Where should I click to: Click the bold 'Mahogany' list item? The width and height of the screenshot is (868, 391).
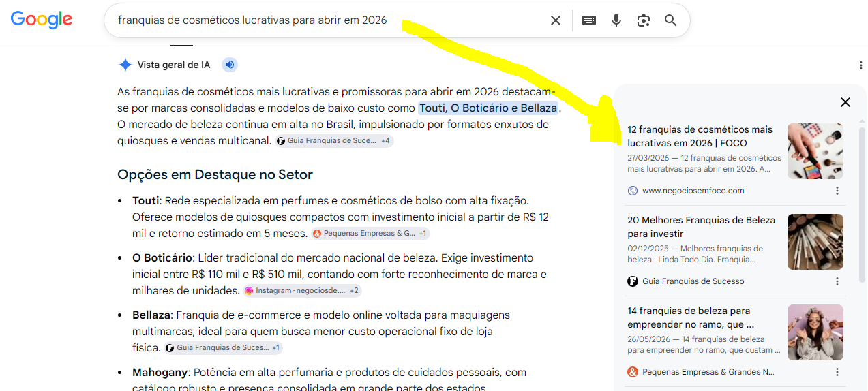coord(160,373)
